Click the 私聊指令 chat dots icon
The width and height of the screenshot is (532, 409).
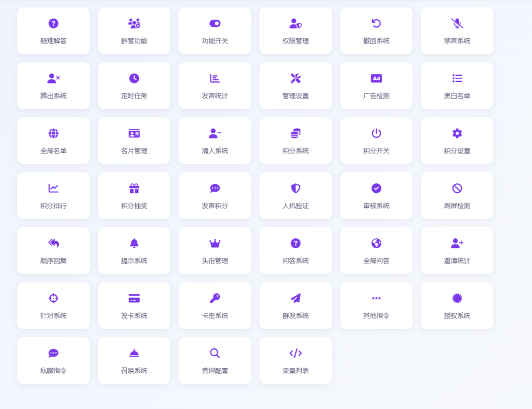click(54, 353)
